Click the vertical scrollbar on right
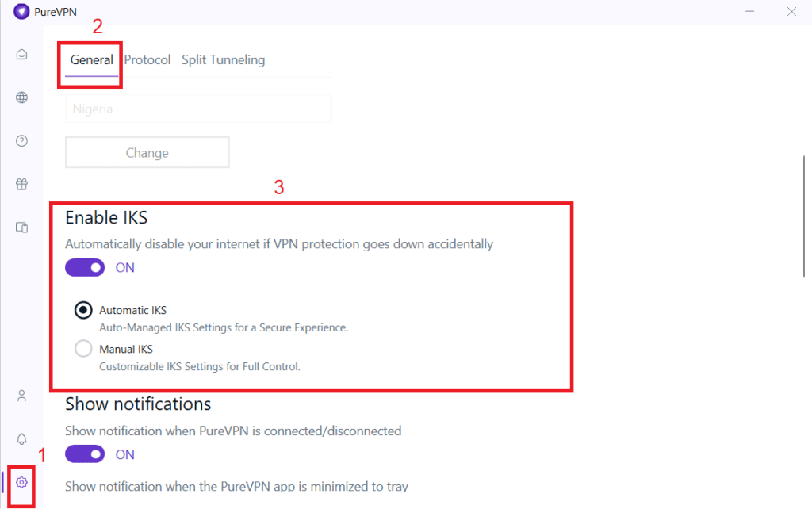Viewport: 812px width, 509px height. [x=804, y=216]
